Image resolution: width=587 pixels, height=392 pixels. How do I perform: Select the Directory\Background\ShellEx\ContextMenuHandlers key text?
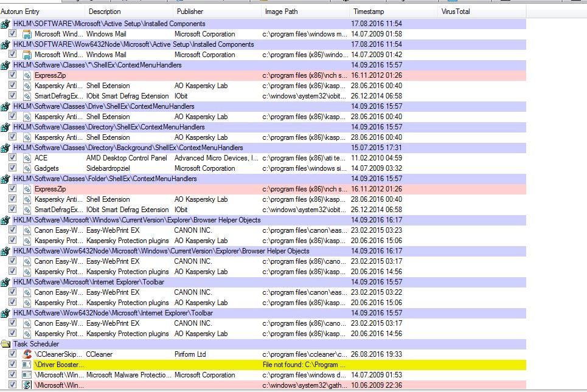pyautogui.click(x=128, y=148)
